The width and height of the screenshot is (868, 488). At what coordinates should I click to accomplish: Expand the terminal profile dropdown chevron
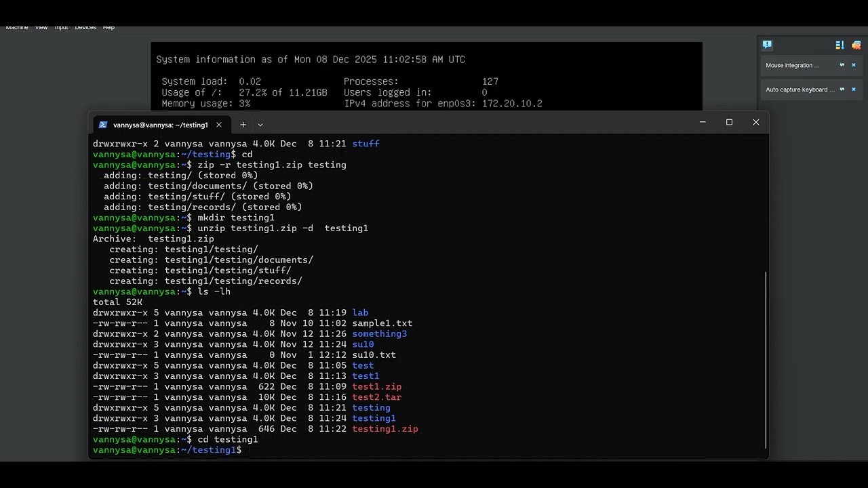pyautogui.click(x=260, y=125)
